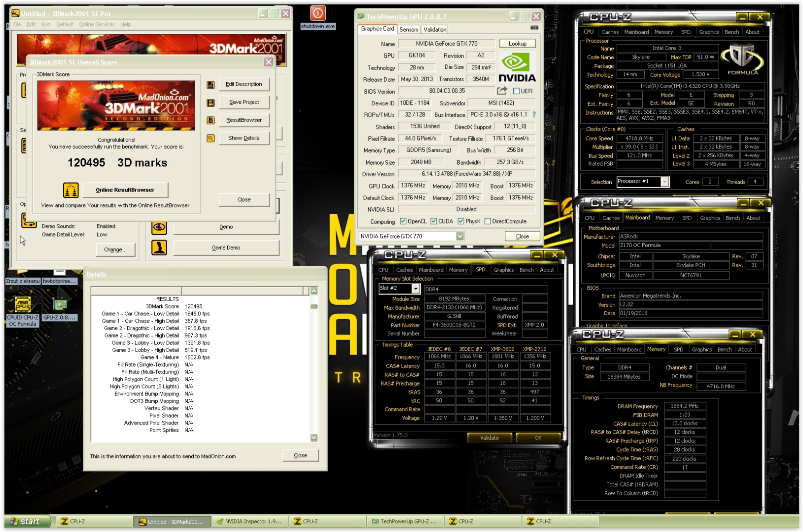Open the Bench tab in the CPU-Z CPU window
The width and height of the screenshot is (803, 532).
coord(732,32)
